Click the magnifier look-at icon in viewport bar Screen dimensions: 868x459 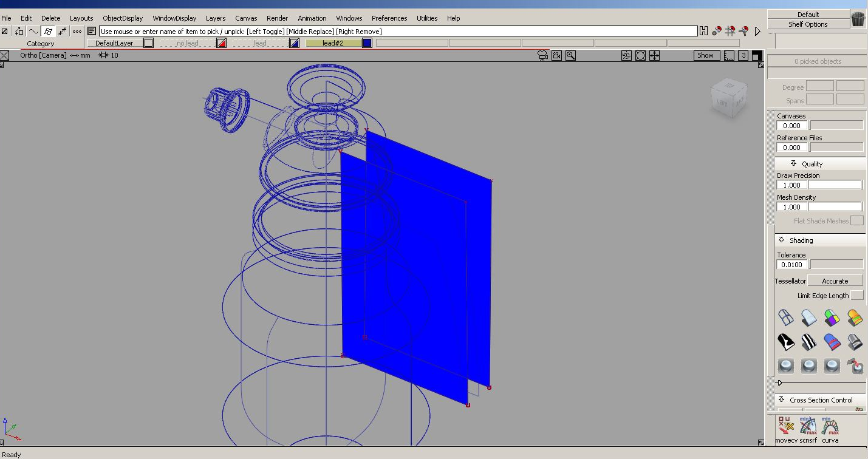click(x=570, y=55)
